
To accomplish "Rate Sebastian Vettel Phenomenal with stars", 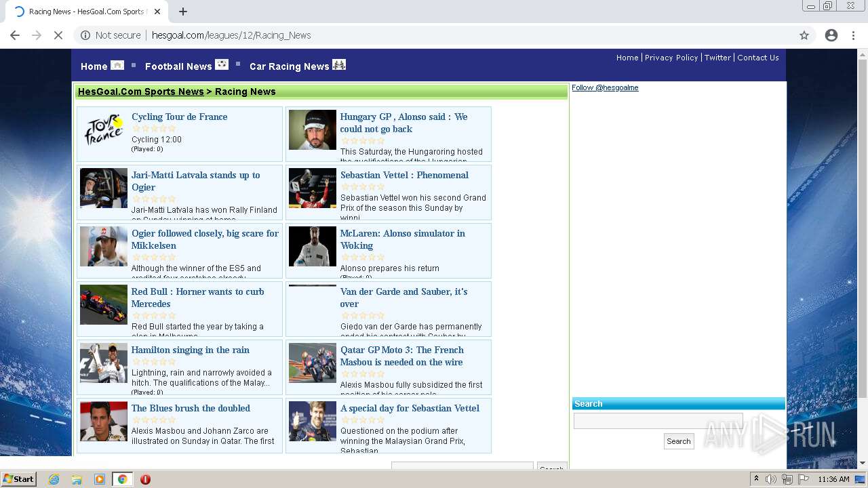I will [363, 187].
